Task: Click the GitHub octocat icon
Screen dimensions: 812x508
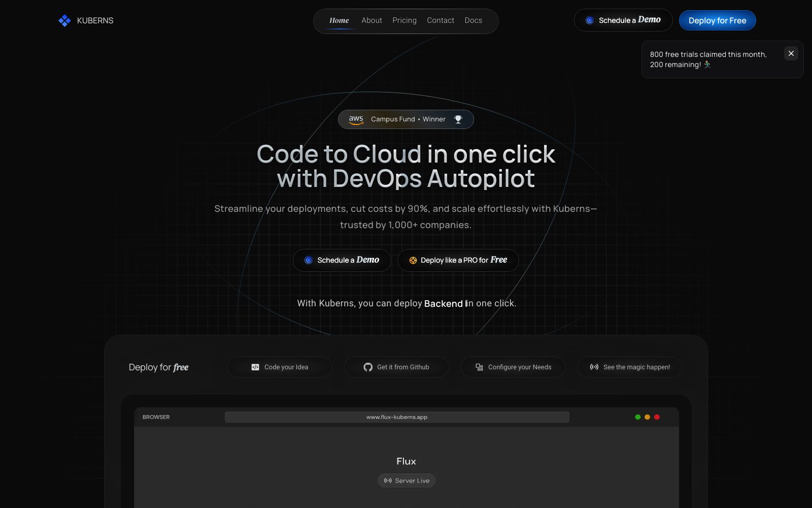Action: (368, 367)
